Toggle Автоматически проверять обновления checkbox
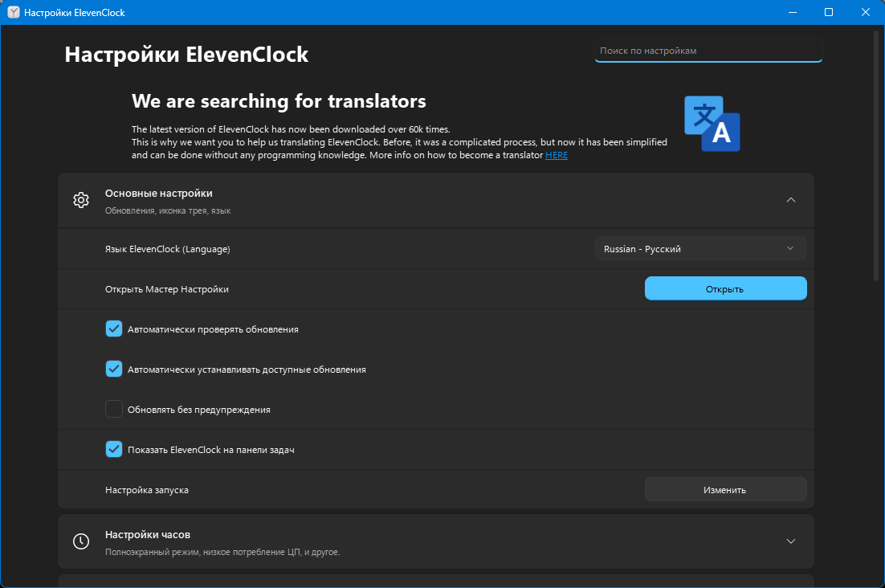Image resolution: width=885 pixels, height=588 pixels. [x=114, y=329]
